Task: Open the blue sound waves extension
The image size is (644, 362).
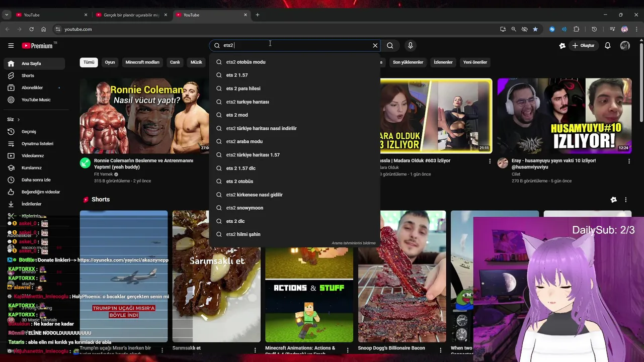Action: [564, 29]
